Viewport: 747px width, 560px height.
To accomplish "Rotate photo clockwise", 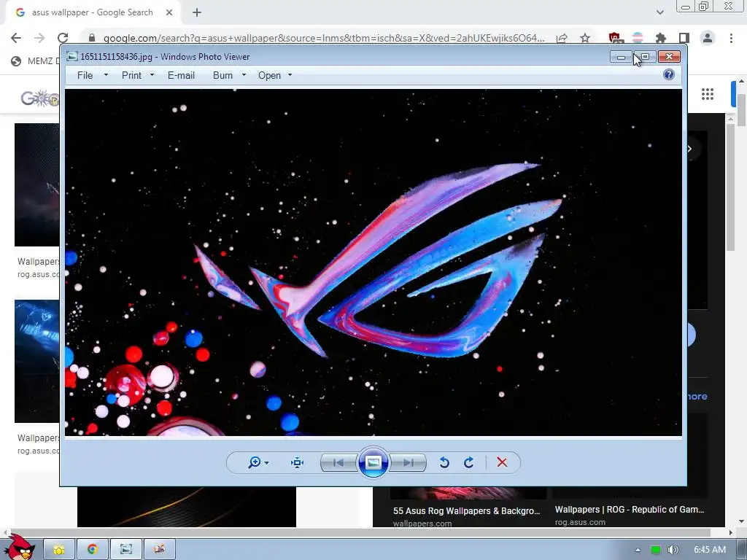I will pyautogui.click(x=469, y=462).
